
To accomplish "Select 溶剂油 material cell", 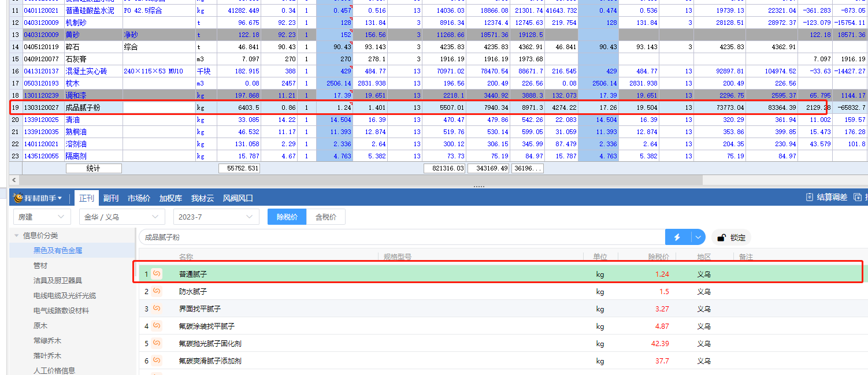I will pyautogui.click(x=93, y=144).
